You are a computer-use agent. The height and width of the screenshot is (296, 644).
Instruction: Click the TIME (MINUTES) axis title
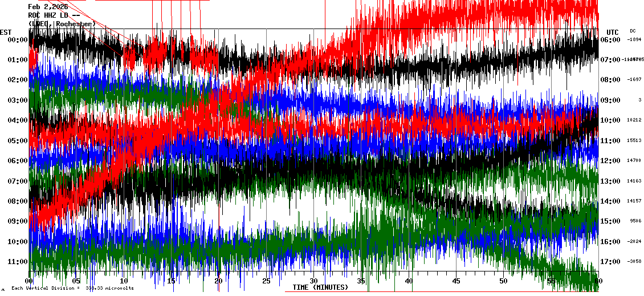point(320,287)
